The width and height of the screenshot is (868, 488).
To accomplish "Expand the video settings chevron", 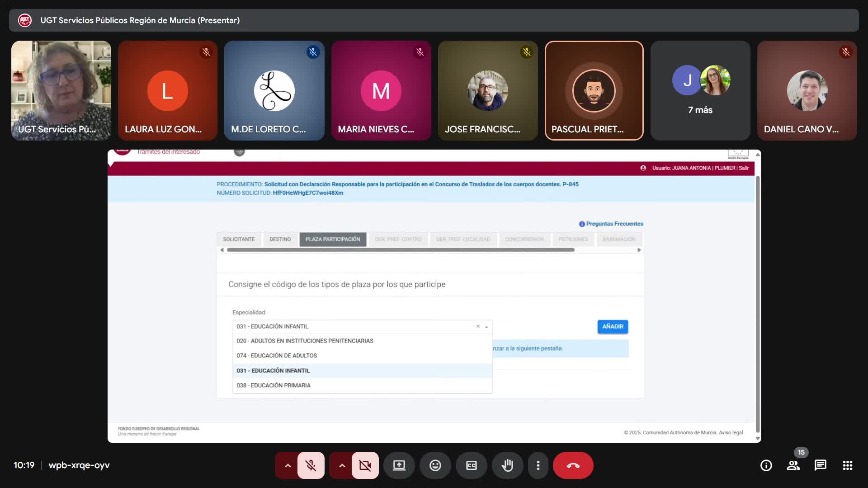I will click(342, 465).
